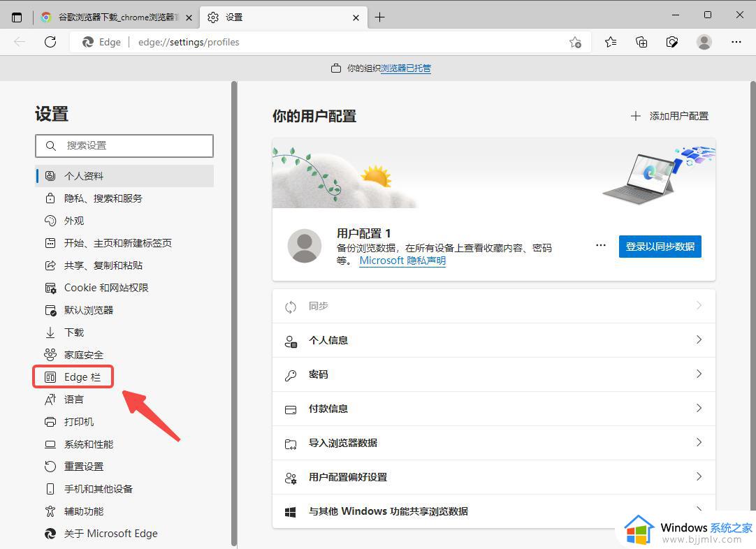The height and width of the screenshot is (549, 756).
Task: Click the 导入浏览器数据 folder icon
Action: click(x=291, y=444)
